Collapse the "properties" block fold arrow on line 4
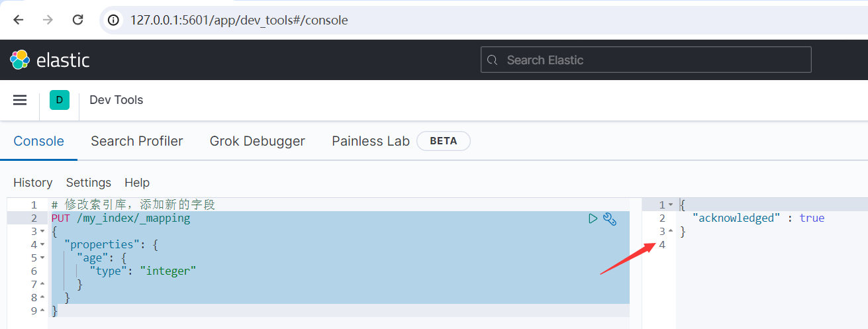 coord(42,245)
